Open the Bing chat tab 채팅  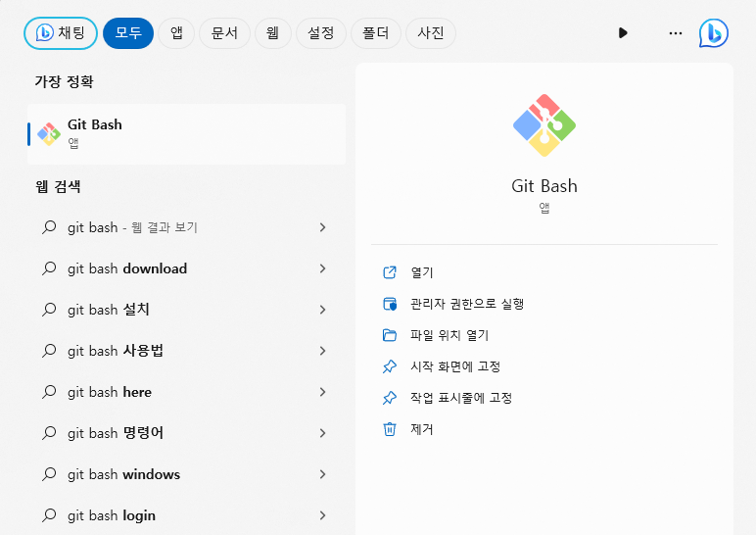pyautogui.click(x=61, y=33)
